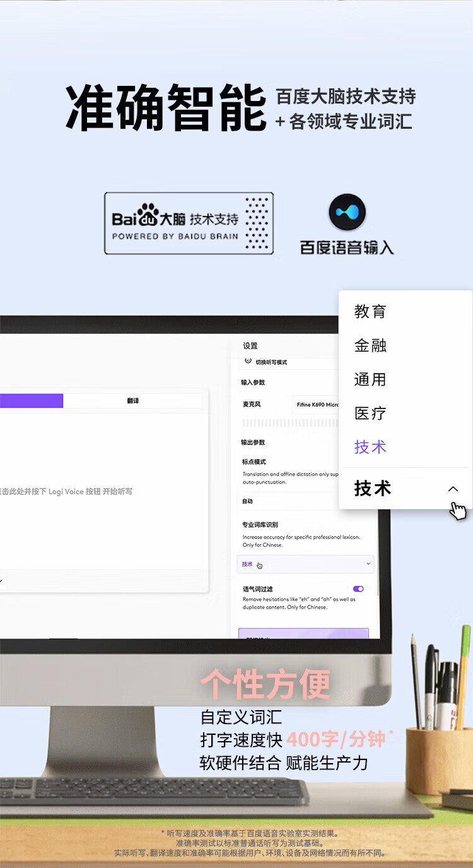The image size is (473, 868).
Task: Click the 麦克风 label
Action: (x=252, y=405)
